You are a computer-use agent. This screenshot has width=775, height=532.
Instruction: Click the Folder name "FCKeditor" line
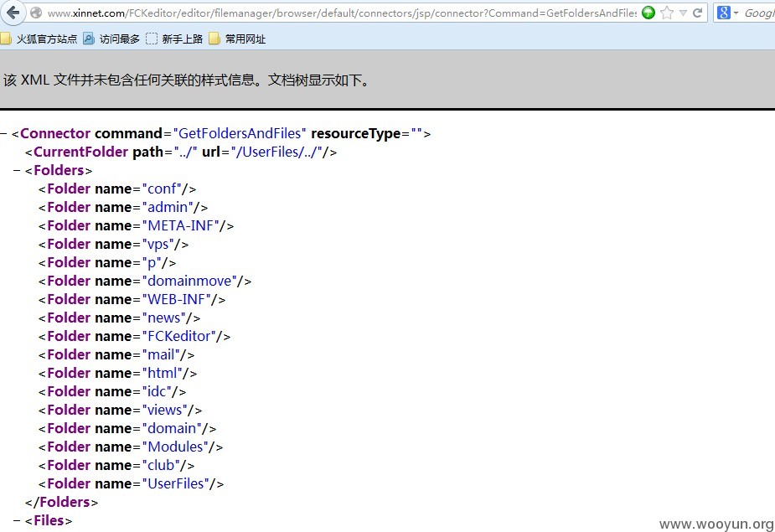pyautogui.click(x=134, y=336)
